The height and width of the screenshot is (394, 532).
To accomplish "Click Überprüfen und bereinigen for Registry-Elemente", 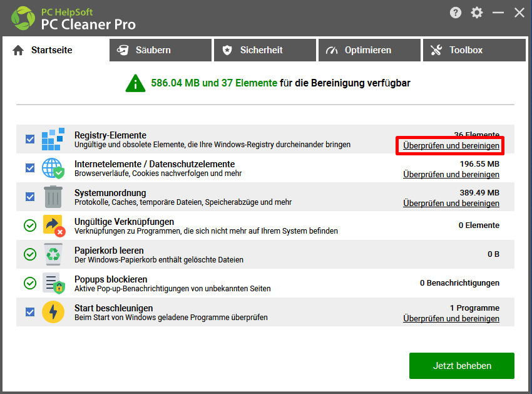I will 451,146.
